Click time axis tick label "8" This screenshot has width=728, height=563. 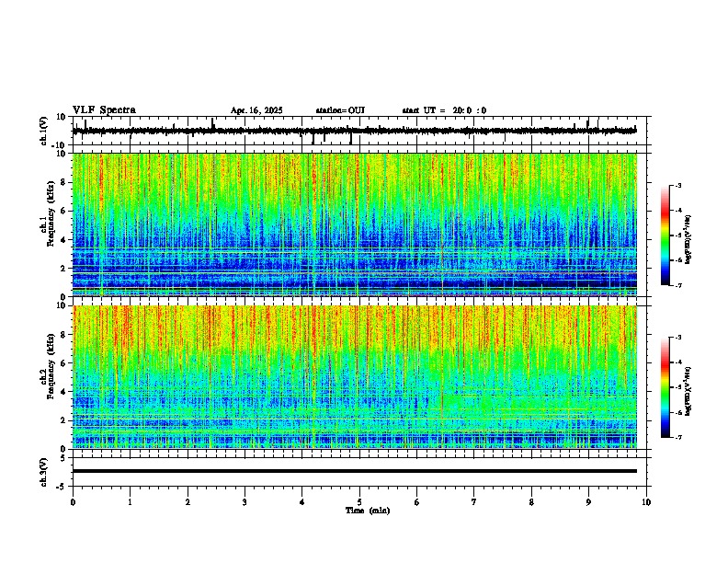tap(531, 502)
